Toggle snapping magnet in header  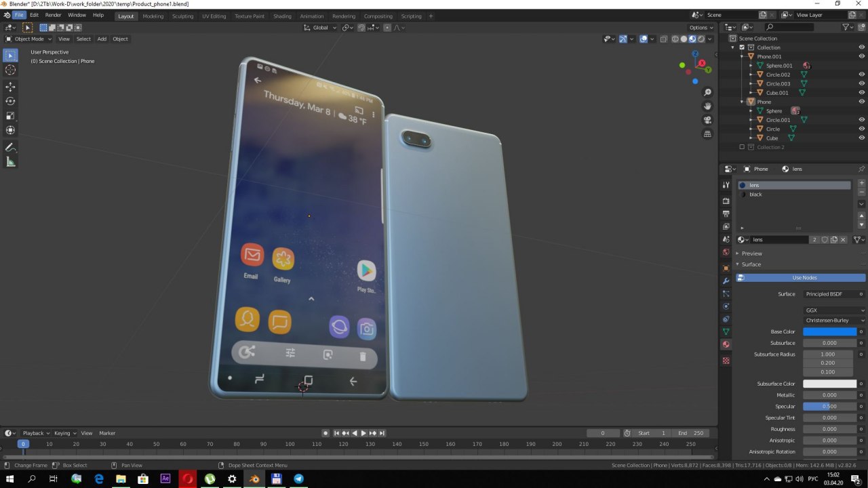pos(362,28)
